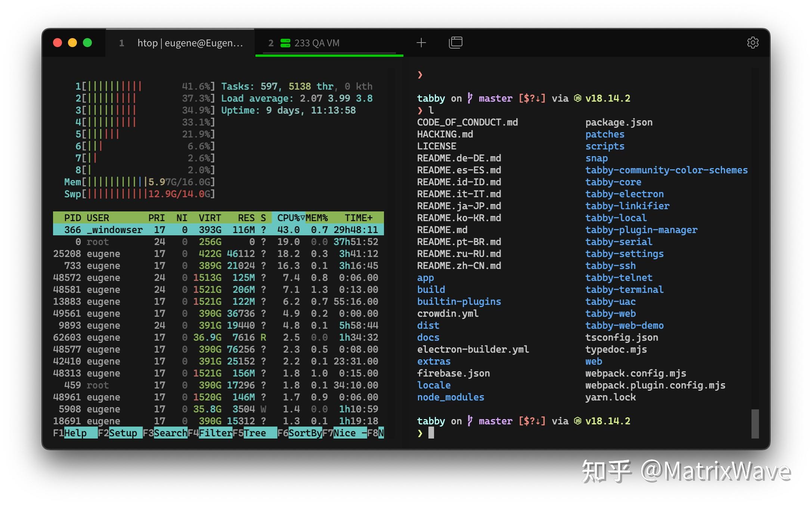Click the node_modules directory link
The width and height of the screenshot is (812, 505).
[x=450, y=397]
